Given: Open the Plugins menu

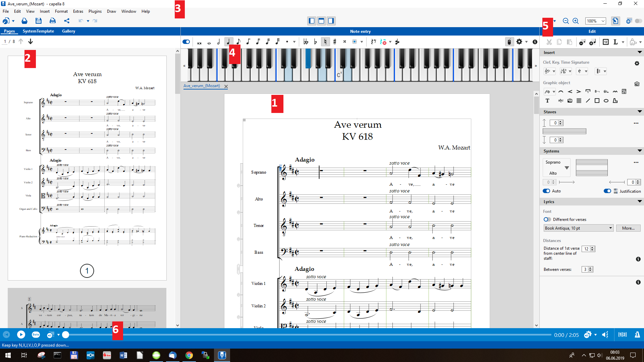Looking at the screenshot, I should coord(95,11).
